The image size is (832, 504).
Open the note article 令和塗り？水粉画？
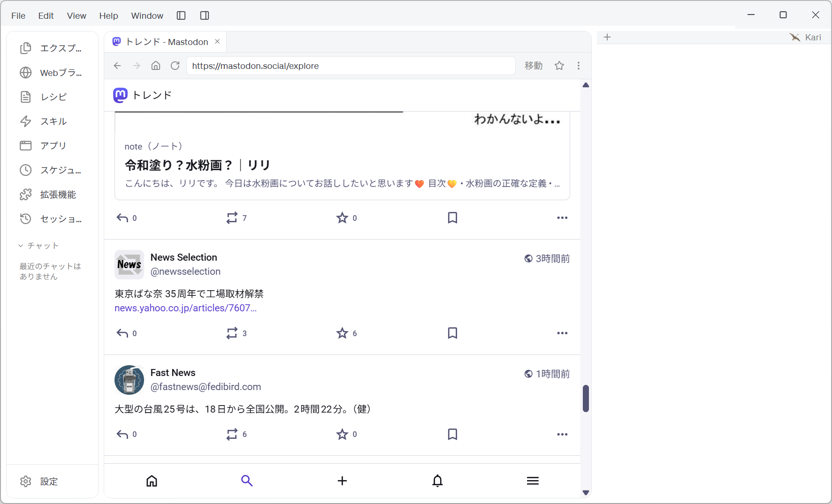(x=198, y=165)
